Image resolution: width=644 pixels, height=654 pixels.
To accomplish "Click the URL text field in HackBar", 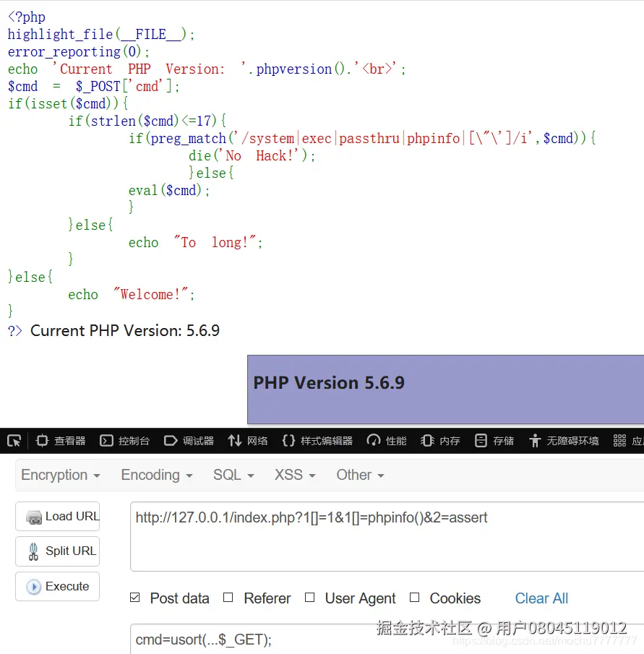I will 387,536.
